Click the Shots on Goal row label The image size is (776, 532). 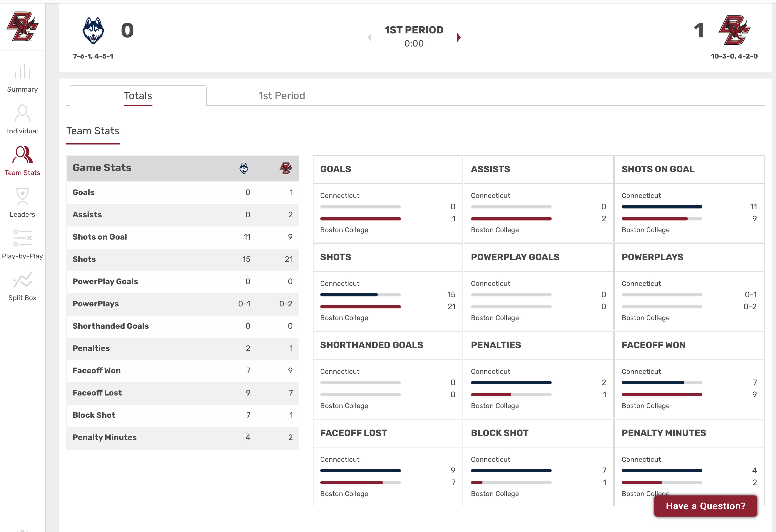100,237
